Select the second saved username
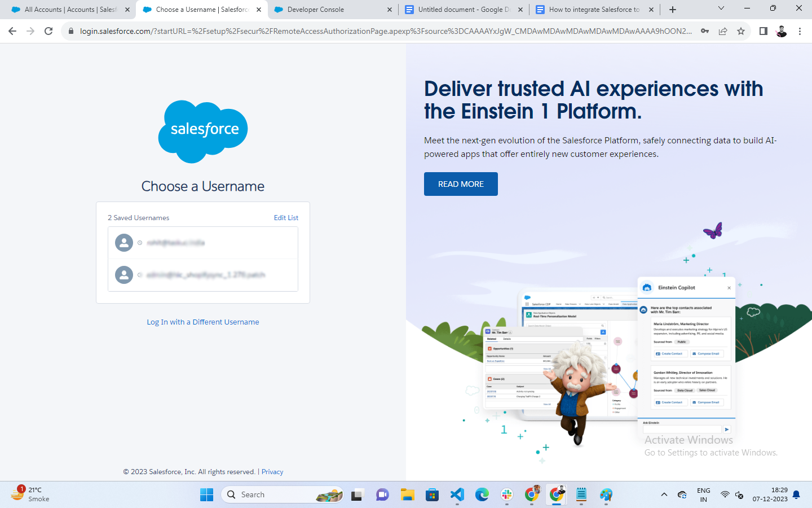This screenshot has width=812, height=508. [203, 275]
